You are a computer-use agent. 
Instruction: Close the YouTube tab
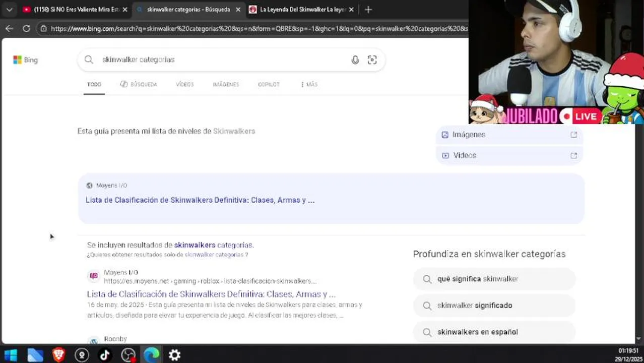pyautogui.click(x=125, y=10)
